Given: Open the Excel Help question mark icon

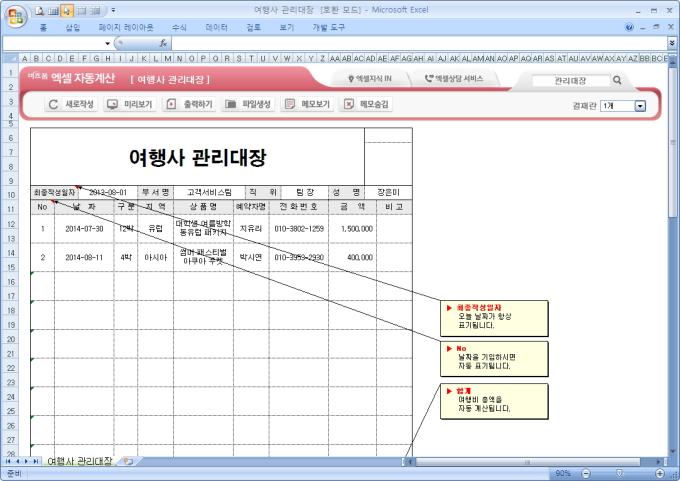Looking at the screenshot, I should pyautogui.click(x=629, y=27).
